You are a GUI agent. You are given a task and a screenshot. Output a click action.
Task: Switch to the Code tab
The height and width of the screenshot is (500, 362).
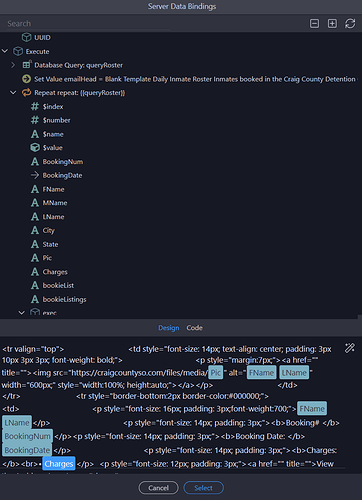coord(195,328)
